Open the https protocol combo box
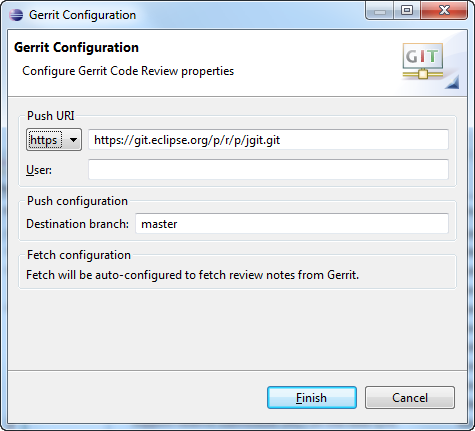This screenshot has width=475, height=431. point(54,140)
